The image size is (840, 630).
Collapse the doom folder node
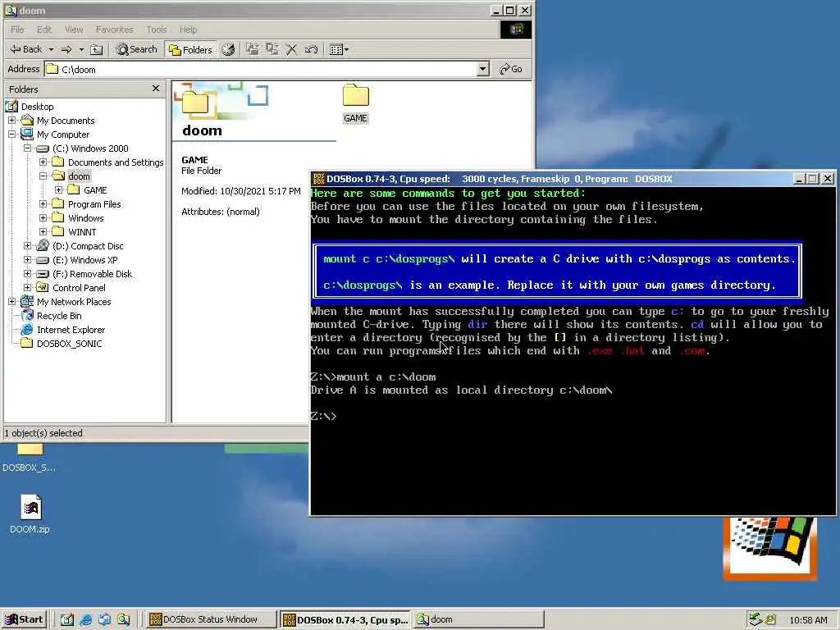[43, 176]
